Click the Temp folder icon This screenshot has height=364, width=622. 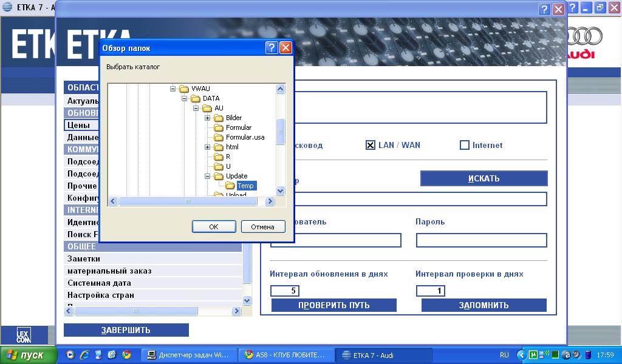231,186
